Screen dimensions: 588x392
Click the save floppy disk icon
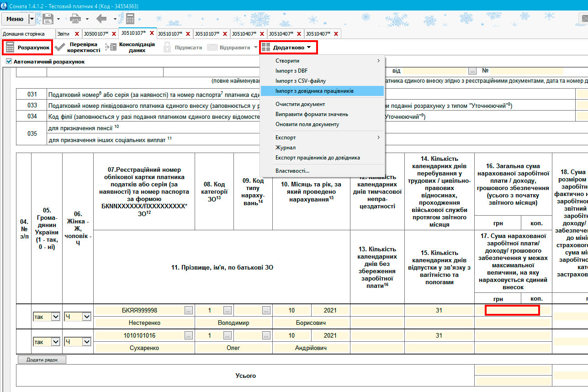click(x=48, y=19)
